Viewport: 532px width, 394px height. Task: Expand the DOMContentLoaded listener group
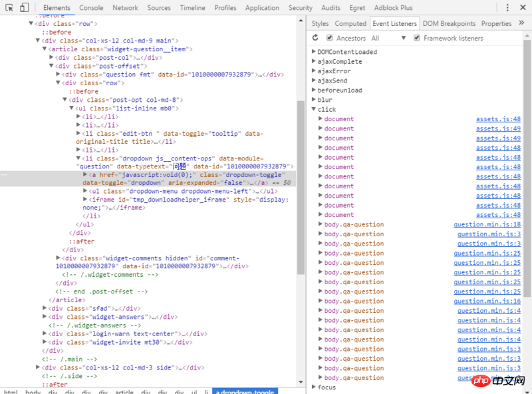[x=314, y=52]
